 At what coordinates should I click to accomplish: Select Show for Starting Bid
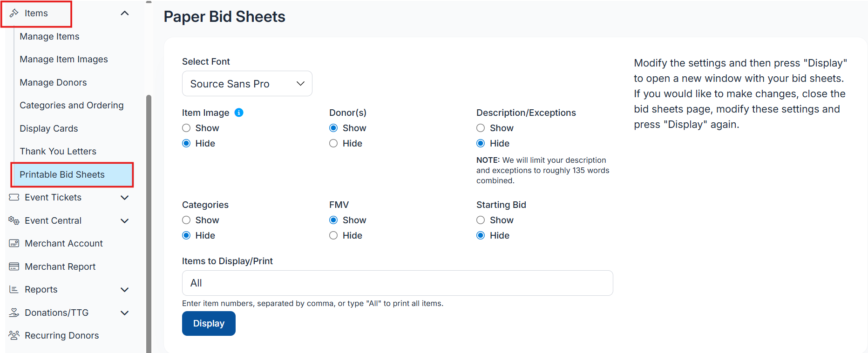click(x=481, y=220)
